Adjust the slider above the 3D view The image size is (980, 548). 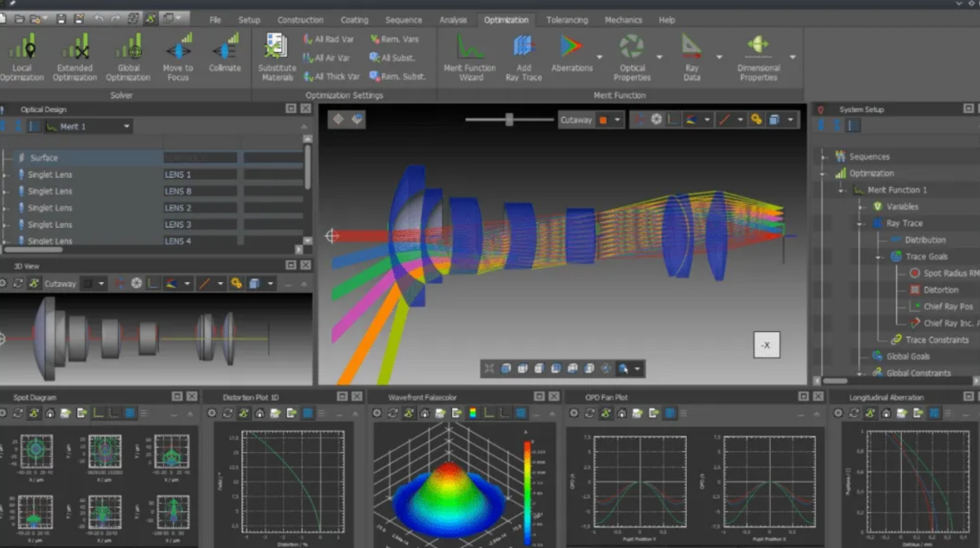click(x=509, y=119)
